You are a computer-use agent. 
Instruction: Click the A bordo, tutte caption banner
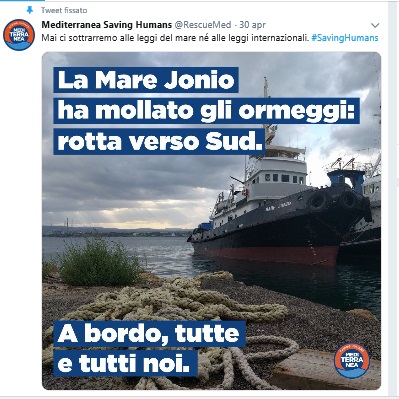149,334
